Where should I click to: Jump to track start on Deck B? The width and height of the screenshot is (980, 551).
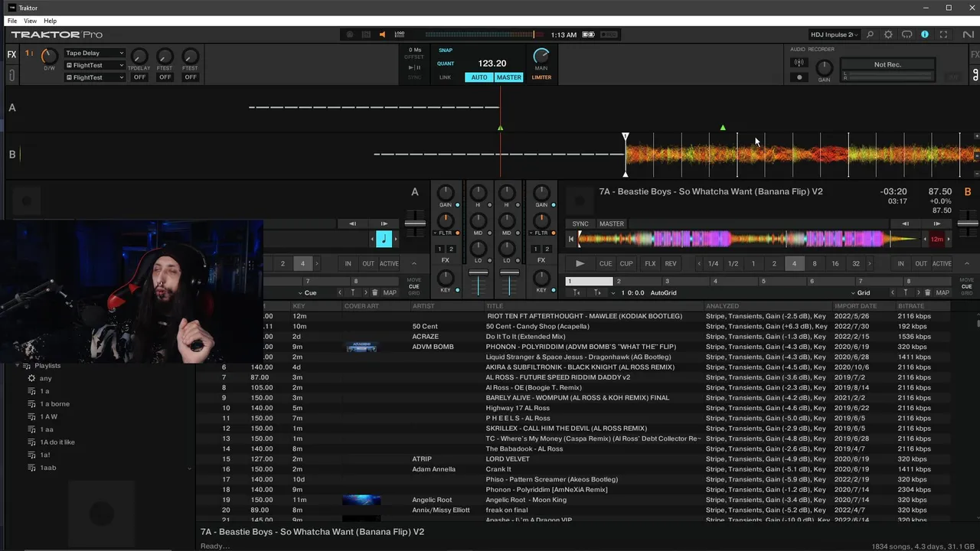[570, 239]
